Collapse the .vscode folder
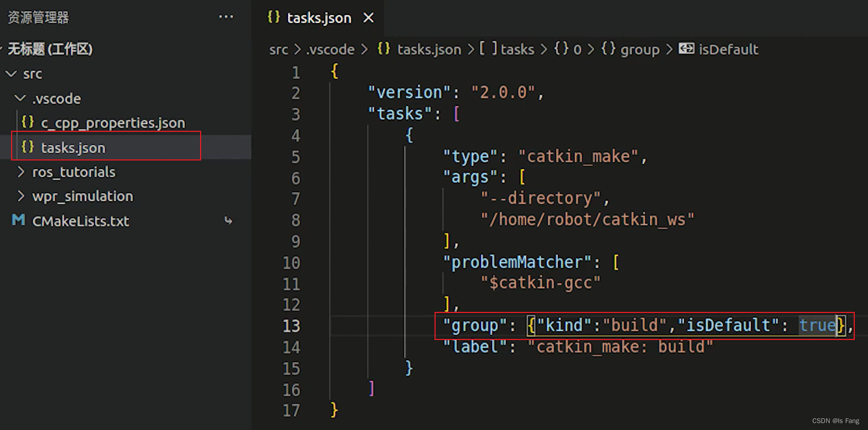Screen dimensions: 868x430 pyautogui.click(x=20, y=98)
